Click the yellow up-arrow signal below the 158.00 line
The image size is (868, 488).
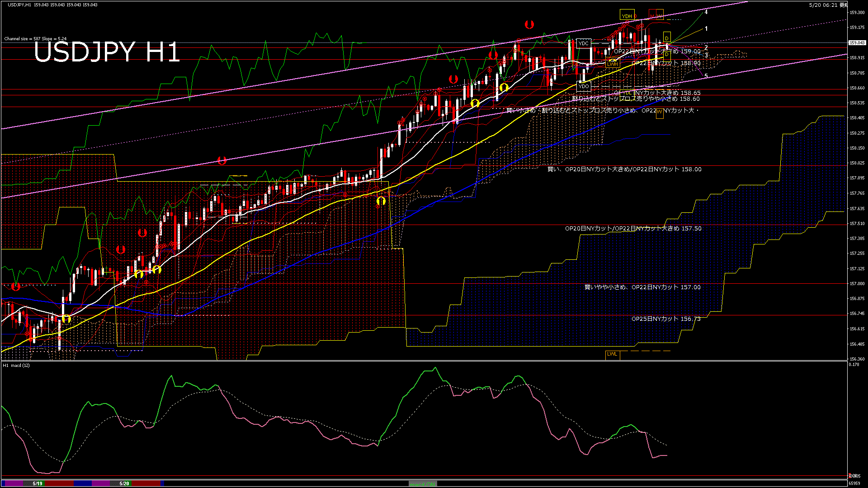(381, 201)
